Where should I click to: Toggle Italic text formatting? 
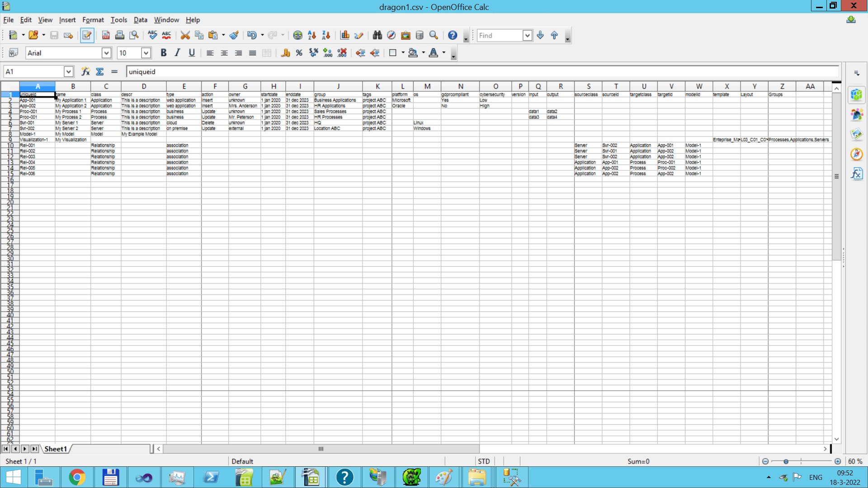[177, 53]
